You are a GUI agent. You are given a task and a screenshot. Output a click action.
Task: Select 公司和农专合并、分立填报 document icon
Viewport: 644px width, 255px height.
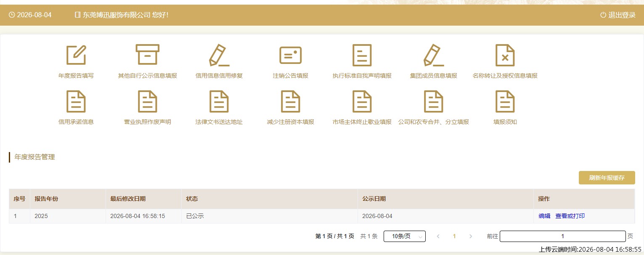tap(434, 101)
